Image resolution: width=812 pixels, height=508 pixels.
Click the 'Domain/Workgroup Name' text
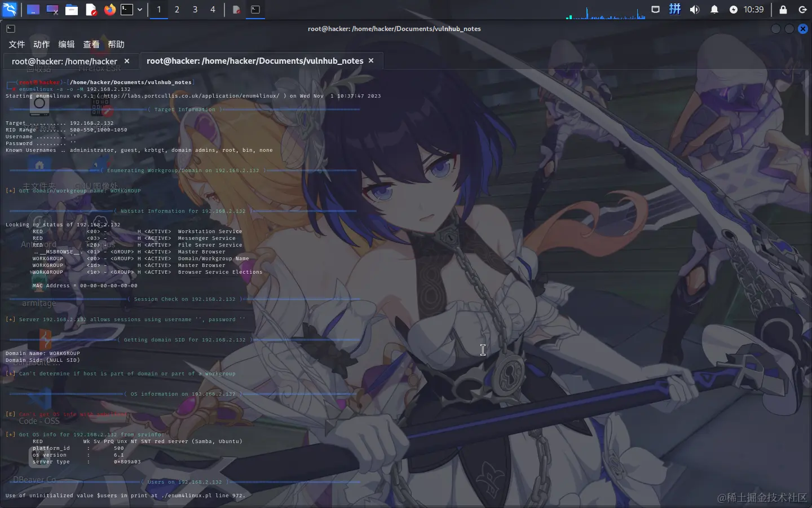213,259
